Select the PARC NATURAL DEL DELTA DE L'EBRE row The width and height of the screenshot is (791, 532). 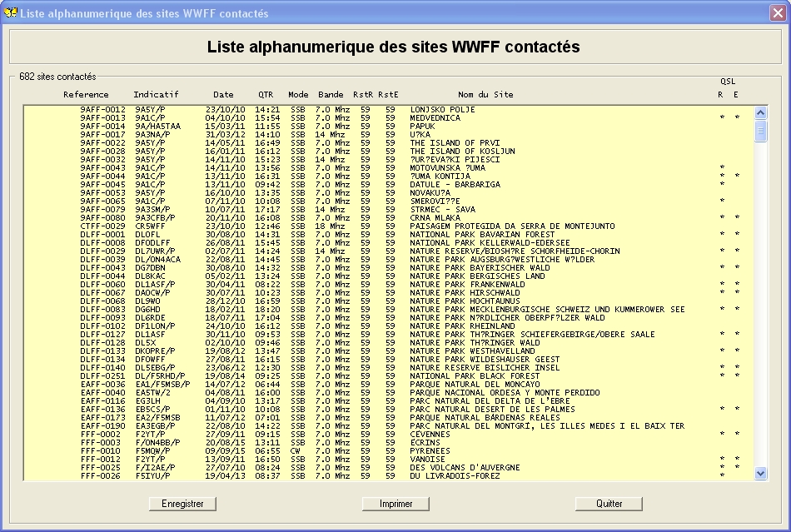click(x=389, y=401)
